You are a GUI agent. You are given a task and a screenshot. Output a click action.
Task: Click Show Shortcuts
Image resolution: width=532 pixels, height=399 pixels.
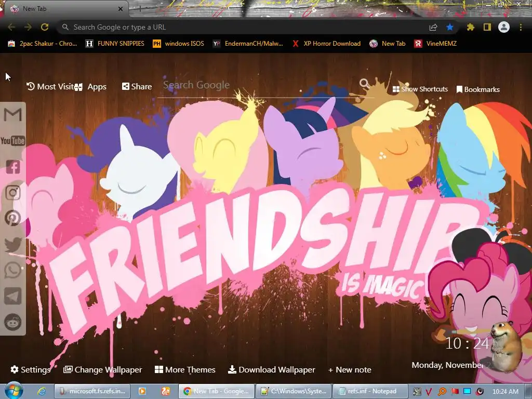click(420, 89)
